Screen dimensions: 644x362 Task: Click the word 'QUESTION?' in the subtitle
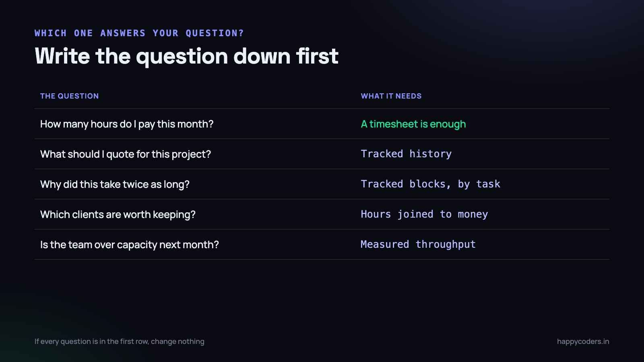click(215, 33)
